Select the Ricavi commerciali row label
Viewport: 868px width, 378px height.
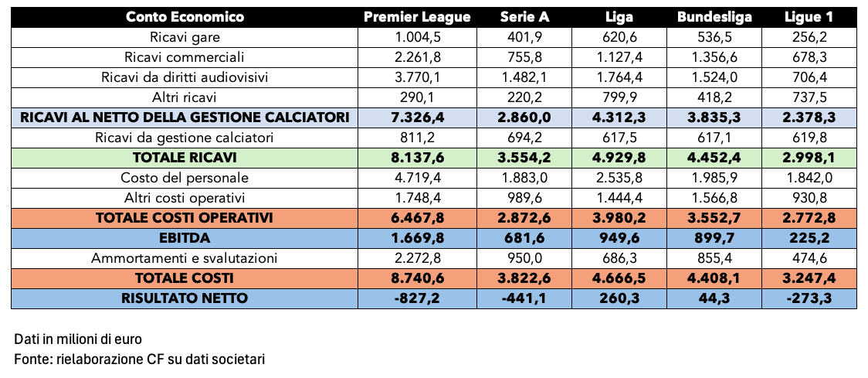point(185,57)
